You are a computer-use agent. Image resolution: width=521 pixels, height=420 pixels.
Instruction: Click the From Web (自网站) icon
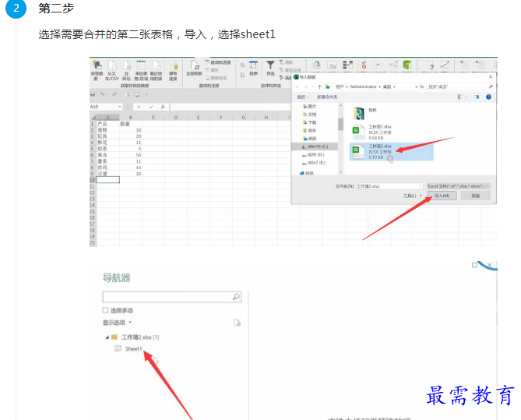pos(126,70)
